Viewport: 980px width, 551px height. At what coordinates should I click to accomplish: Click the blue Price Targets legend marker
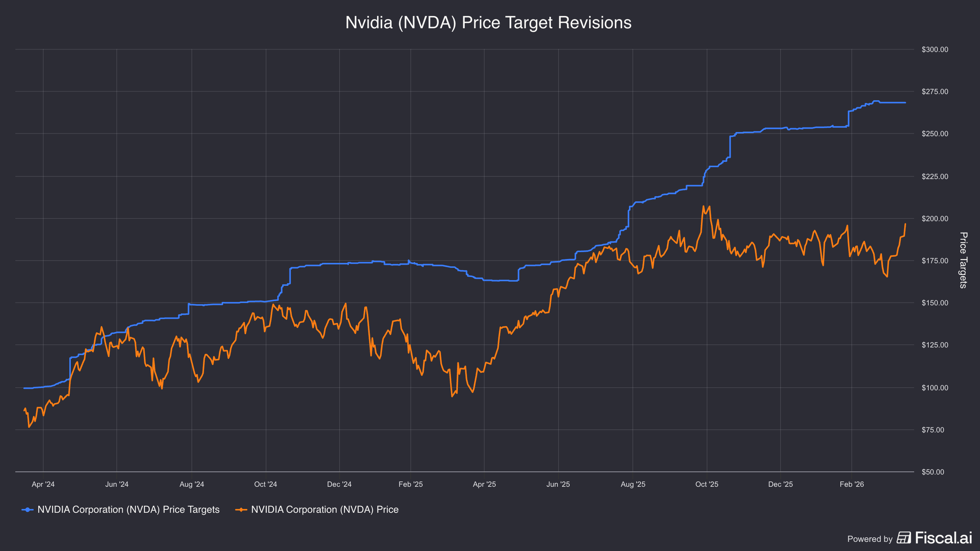pyautogui.click(x=27, y=510)
